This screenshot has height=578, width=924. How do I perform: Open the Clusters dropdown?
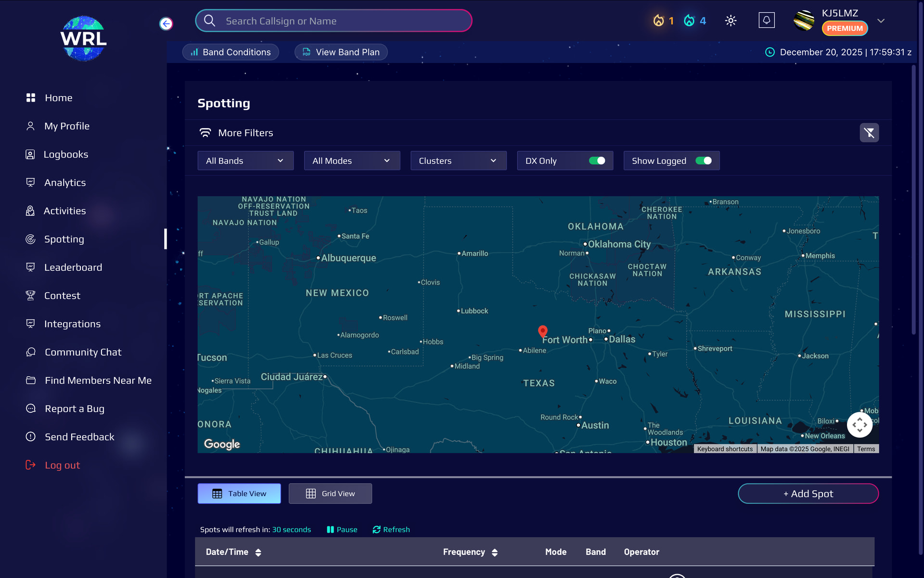[458, 161]
